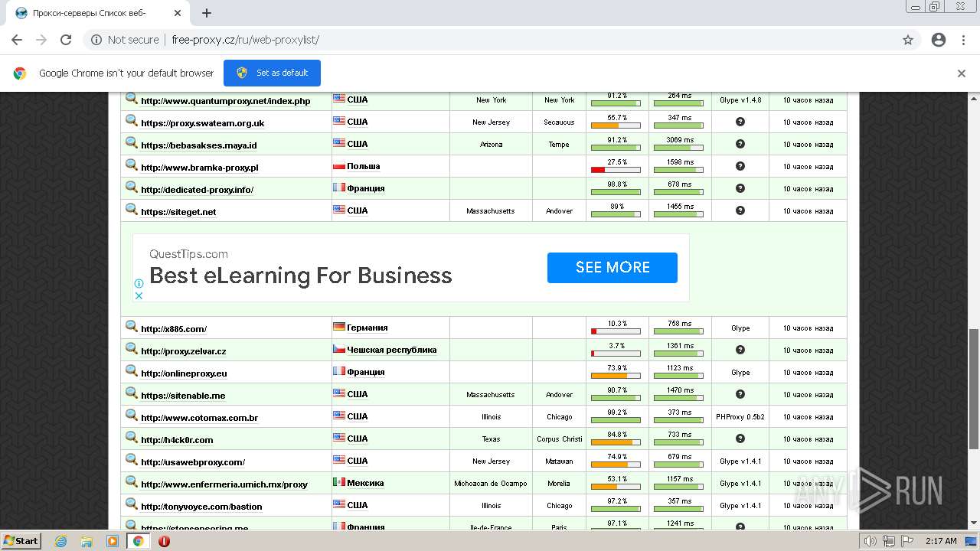Click the 'PHProxy 0.5b2' type cell
Viewport: 980px width, 551px height.
coord(740,417)
